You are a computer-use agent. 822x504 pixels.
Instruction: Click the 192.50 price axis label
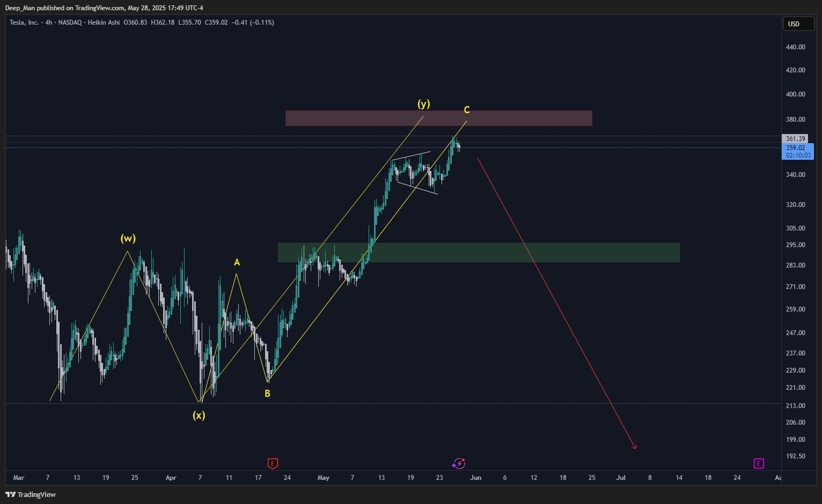[795, 456]
